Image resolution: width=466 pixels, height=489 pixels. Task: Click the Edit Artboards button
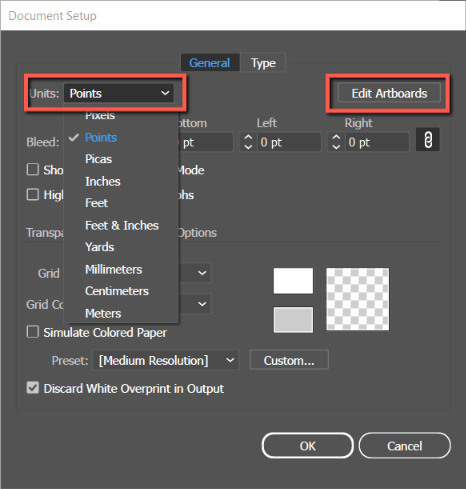pos(389,93)
